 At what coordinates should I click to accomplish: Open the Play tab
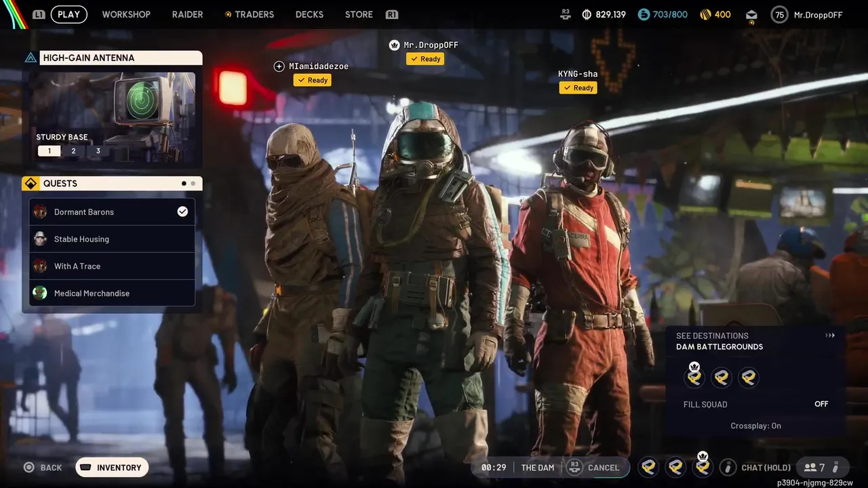point(68,14)
